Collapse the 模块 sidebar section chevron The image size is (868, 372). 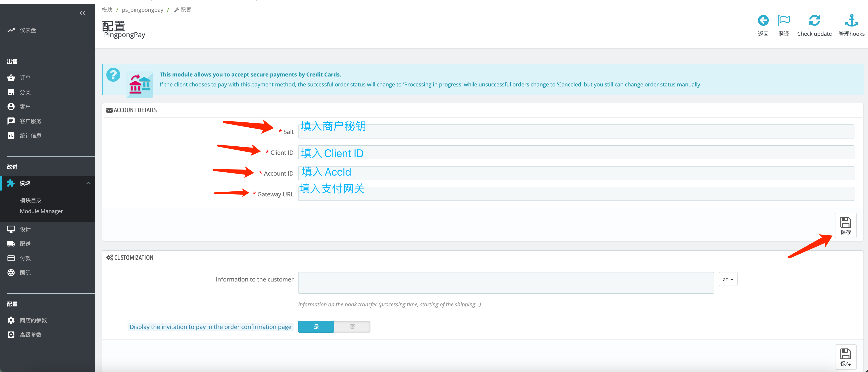coord(88,183)
